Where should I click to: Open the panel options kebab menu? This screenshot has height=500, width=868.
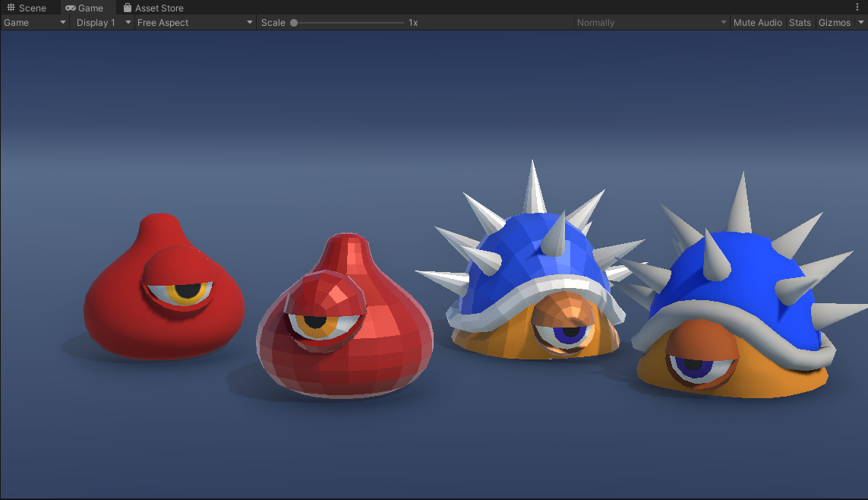point(857,7)
